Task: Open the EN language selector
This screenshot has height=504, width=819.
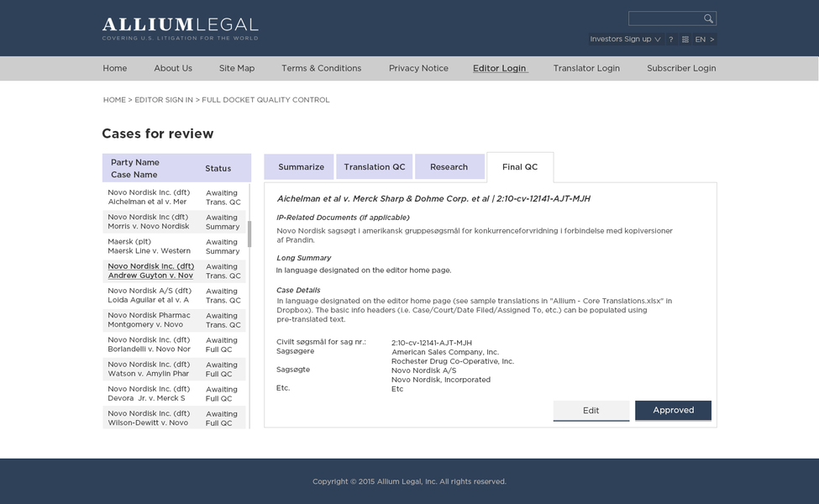Action: click(704, 39)
